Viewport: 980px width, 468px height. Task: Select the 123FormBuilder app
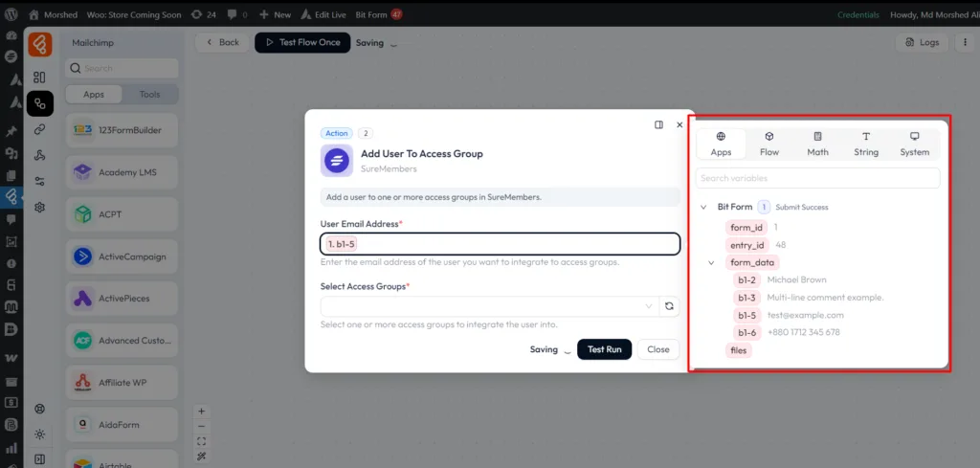coord(122,130)
